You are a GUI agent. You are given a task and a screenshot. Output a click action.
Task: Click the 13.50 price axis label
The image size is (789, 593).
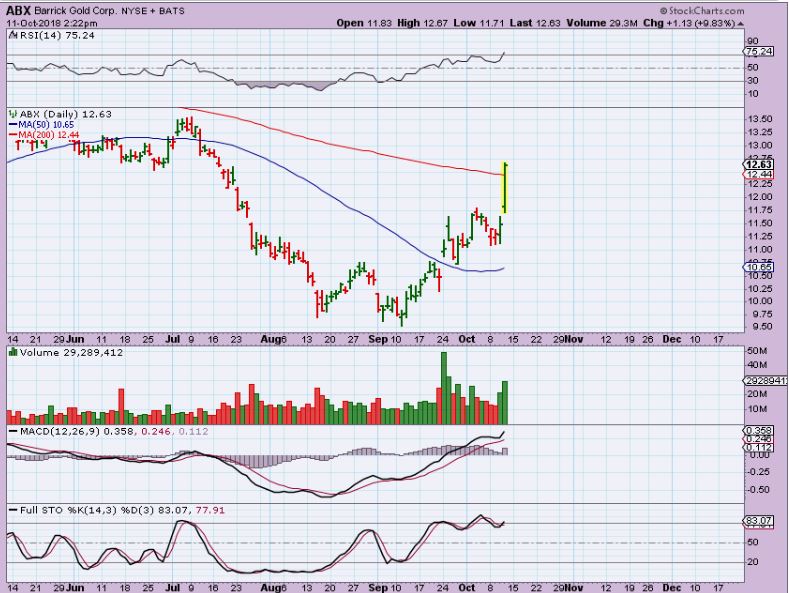tap(760, 119)
